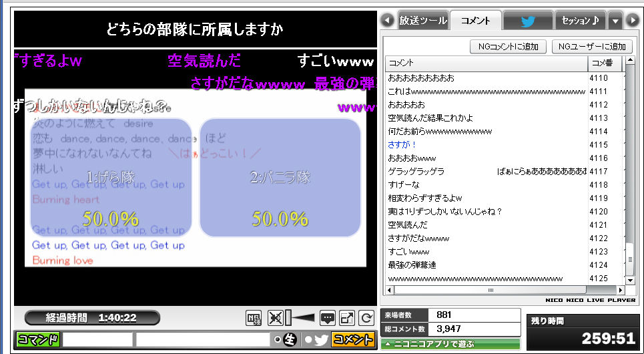Viewport: 644px width, 354px height.
Task: Click horizontal scrollbar left arrow in comments
Action: 390,291
